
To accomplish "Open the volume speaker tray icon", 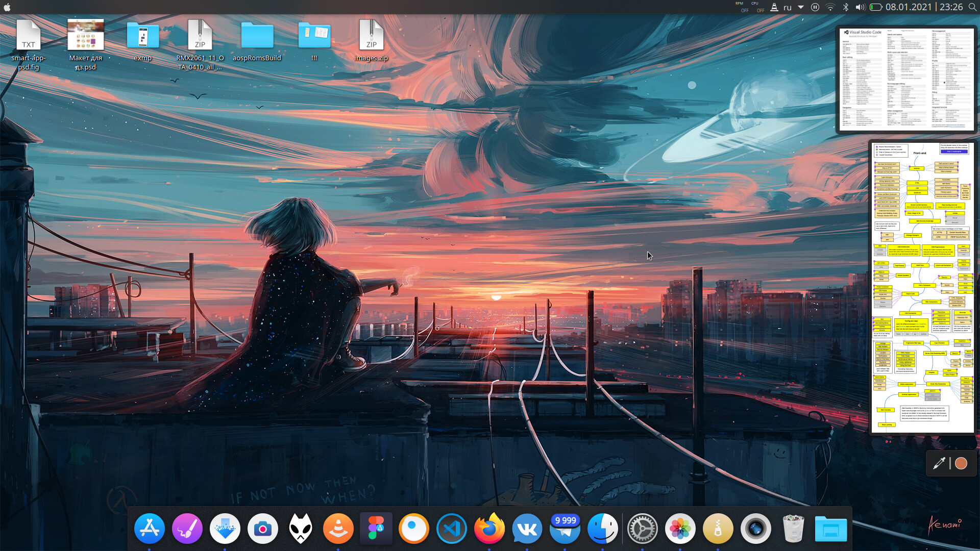I will click(x=861, y=7).
